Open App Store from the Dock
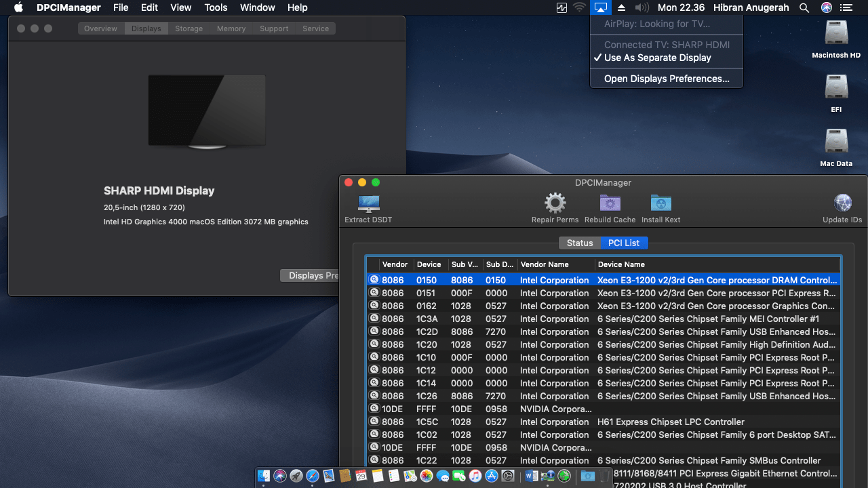 (x=492, y=476)
